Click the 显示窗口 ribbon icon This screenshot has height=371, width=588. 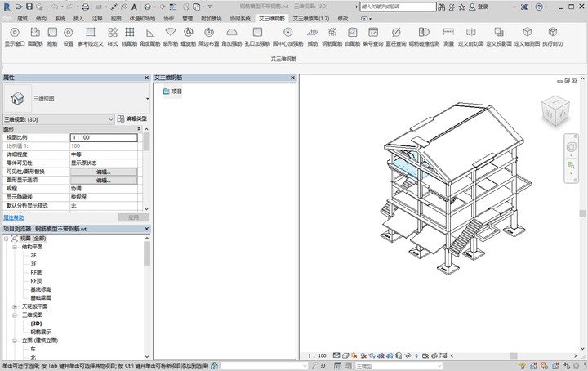(x=15, y=32)
